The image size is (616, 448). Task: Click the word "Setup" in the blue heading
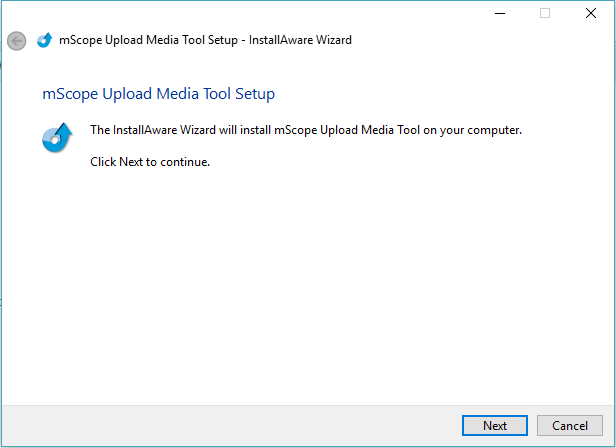pyautogui.click(x=255, y=94)
